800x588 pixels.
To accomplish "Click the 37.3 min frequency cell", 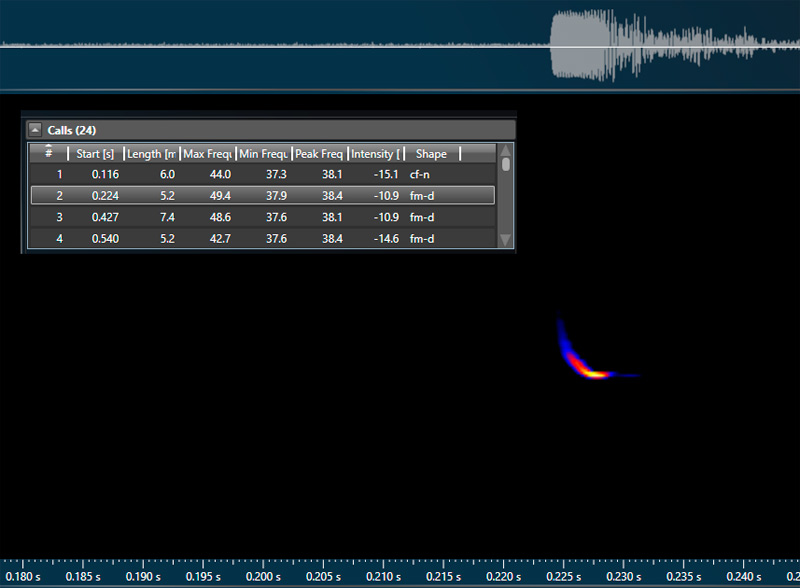I will pyautogui.click(x=276, y=175).
